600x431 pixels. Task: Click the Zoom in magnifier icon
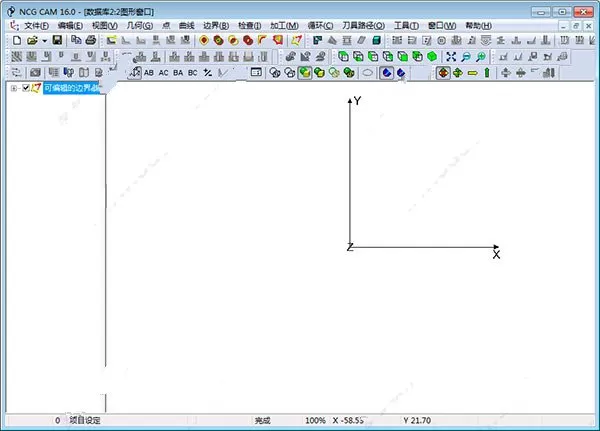pyautogui.click(x=481, y=57)
